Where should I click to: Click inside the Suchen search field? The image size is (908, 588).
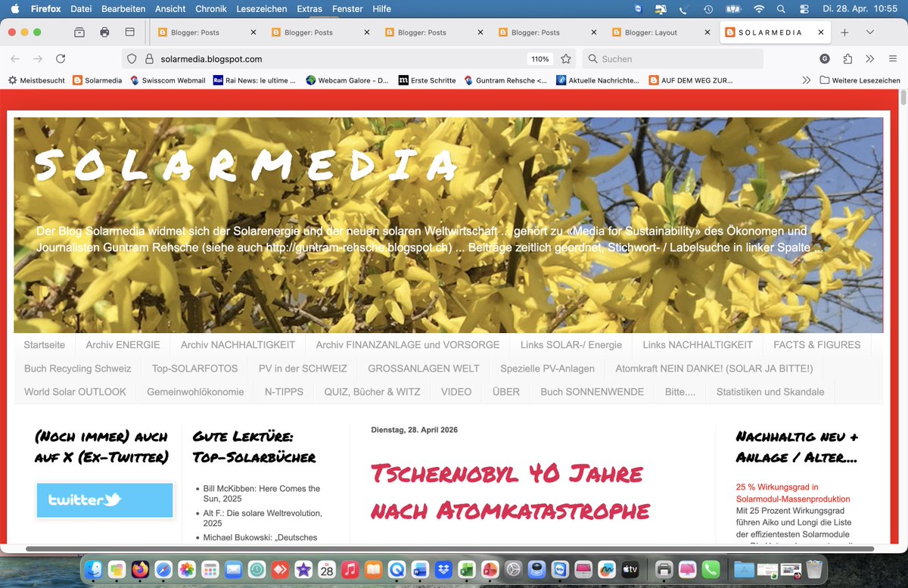673,59
